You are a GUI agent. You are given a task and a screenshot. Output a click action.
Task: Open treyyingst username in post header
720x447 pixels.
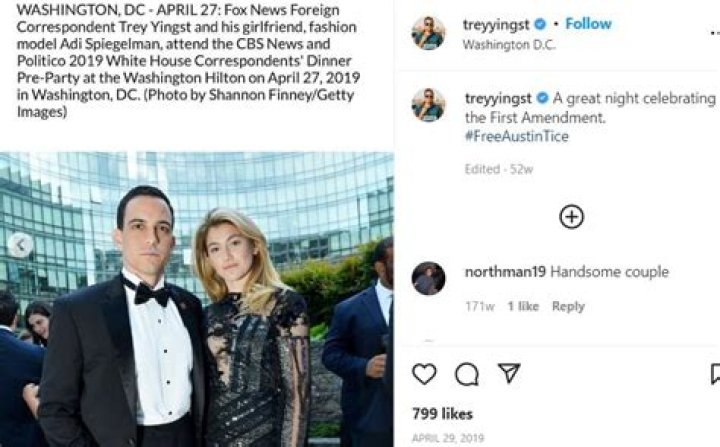(x=497, y=24)
